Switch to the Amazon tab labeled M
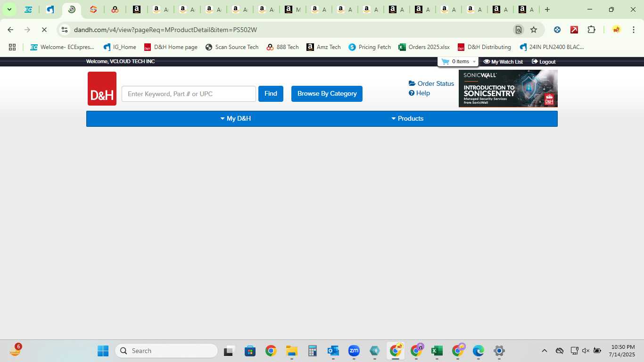 pos(292,9)
